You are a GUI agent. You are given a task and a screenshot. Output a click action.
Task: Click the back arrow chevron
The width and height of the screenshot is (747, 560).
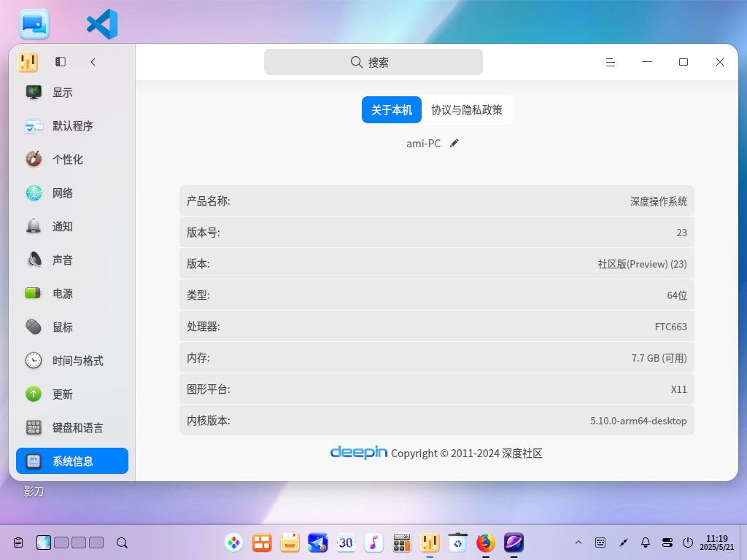(93, 62)
